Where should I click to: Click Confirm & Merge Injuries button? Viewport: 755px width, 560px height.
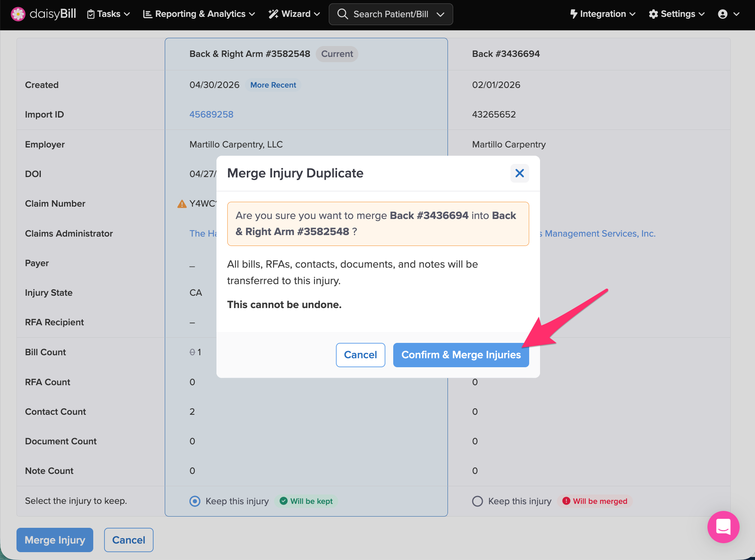[x=461, y=355]
